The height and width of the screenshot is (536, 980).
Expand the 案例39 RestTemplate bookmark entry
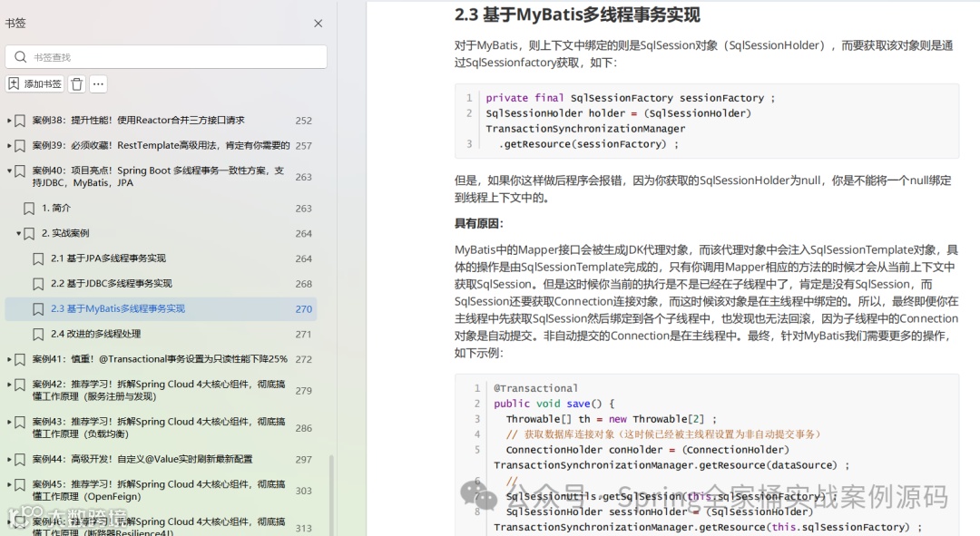(x=9, y=145)
